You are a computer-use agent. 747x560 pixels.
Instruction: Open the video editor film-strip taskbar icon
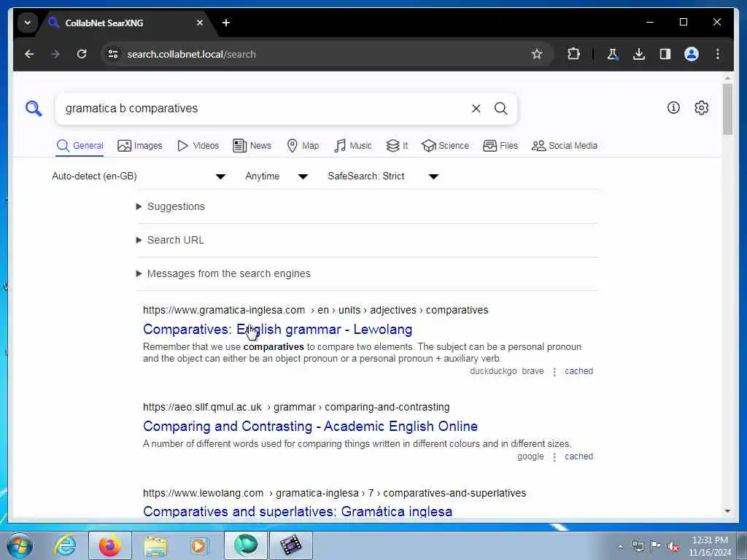pos(290,545)
